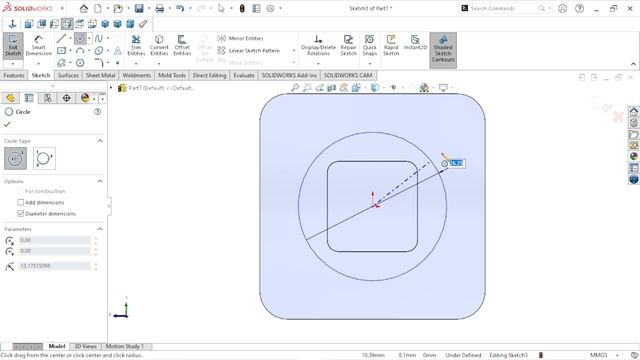Image resolution: width=640 pixels, height=360 pixels.
Task: Open the Motion Study 1 tab
Action: click(125, 347)
